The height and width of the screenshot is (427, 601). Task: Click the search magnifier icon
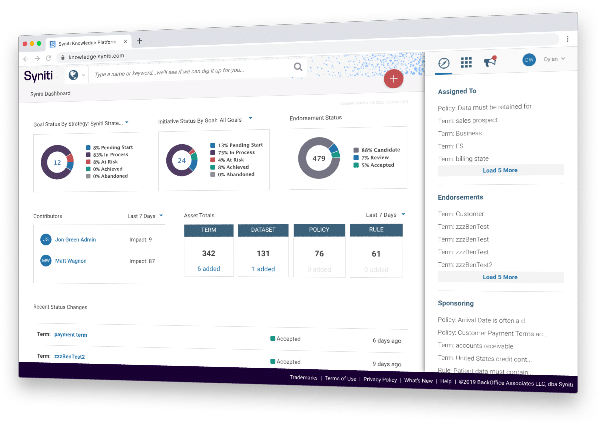click(x=298, y=68)
